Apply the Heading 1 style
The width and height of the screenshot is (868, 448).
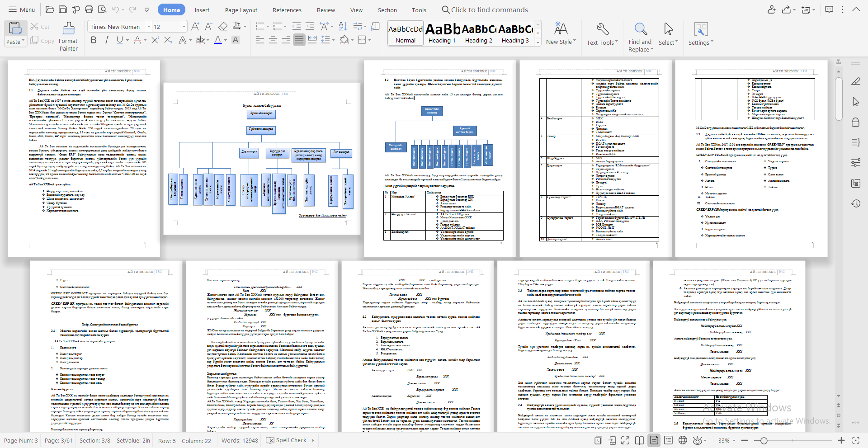(442, 33)
